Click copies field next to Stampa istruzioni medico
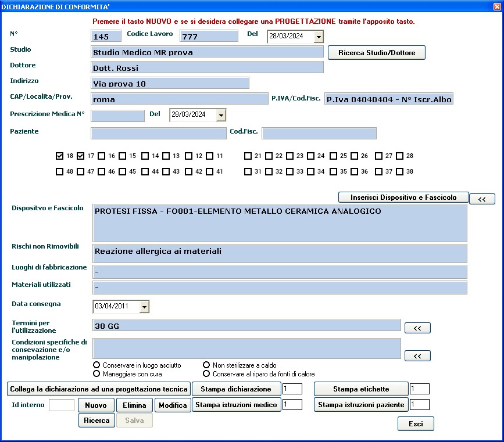 (292, 404)
